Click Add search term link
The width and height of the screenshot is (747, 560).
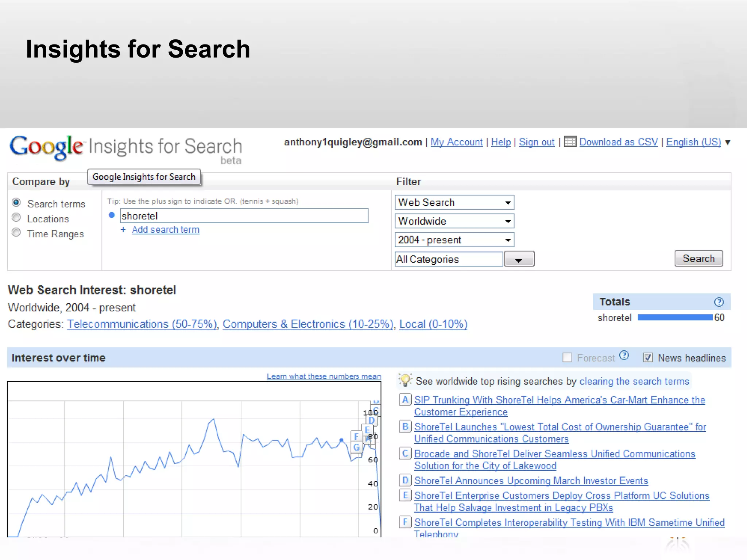click(166, 230)
